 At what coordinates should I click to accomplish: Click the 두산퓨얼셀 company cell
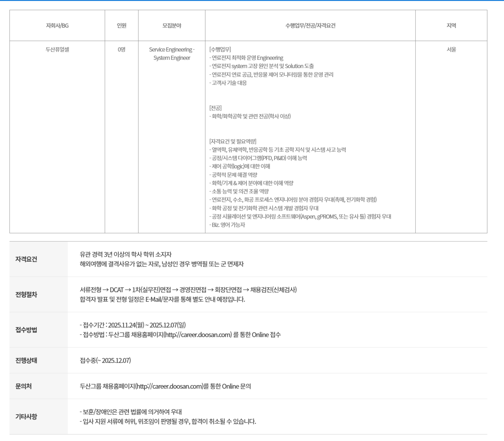tap(57, 49)
